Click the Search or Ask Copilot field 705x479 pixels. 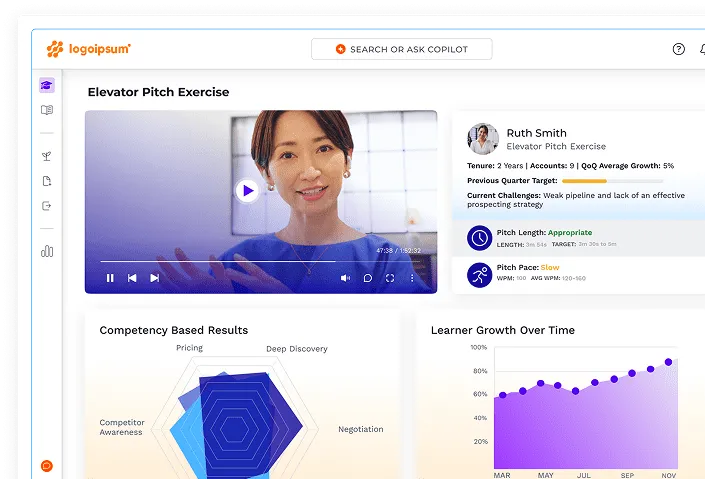401,49
